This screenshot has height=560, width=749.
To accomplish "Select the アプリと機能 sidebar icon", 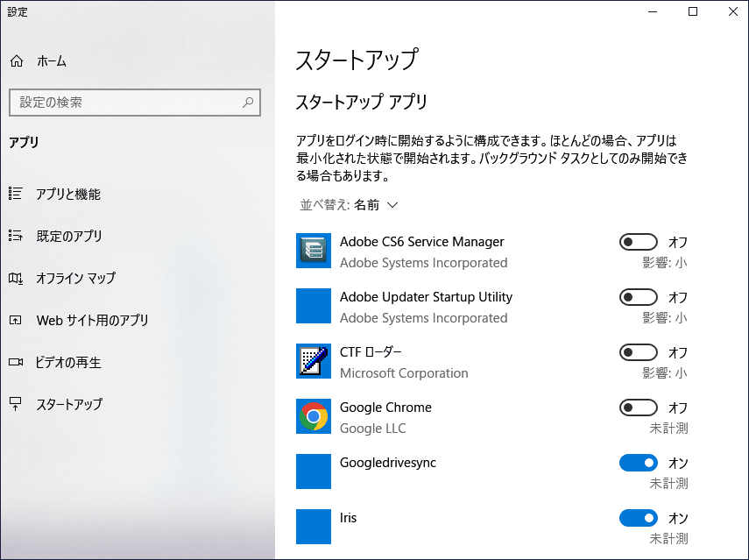I will click(16, 193).
